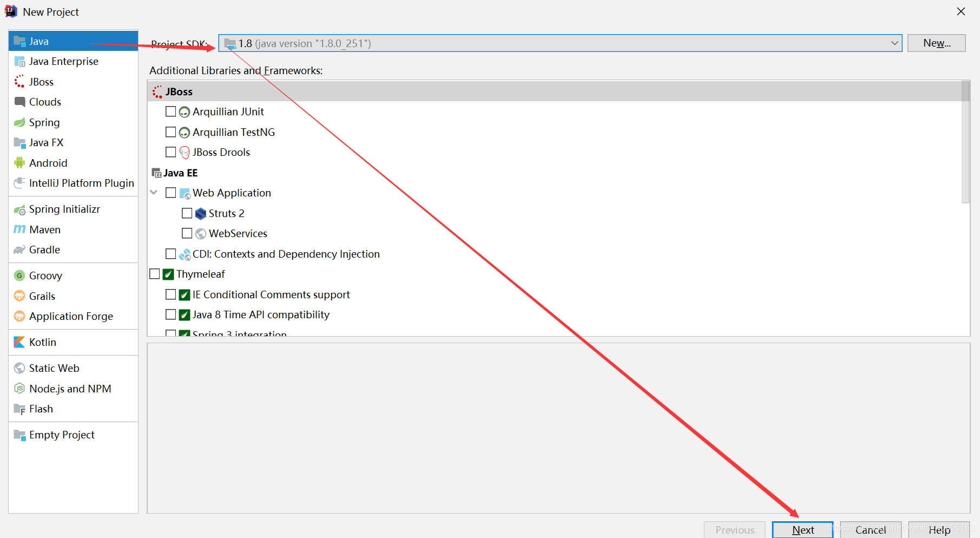Click the Maven icon

(x=19, y=229)
